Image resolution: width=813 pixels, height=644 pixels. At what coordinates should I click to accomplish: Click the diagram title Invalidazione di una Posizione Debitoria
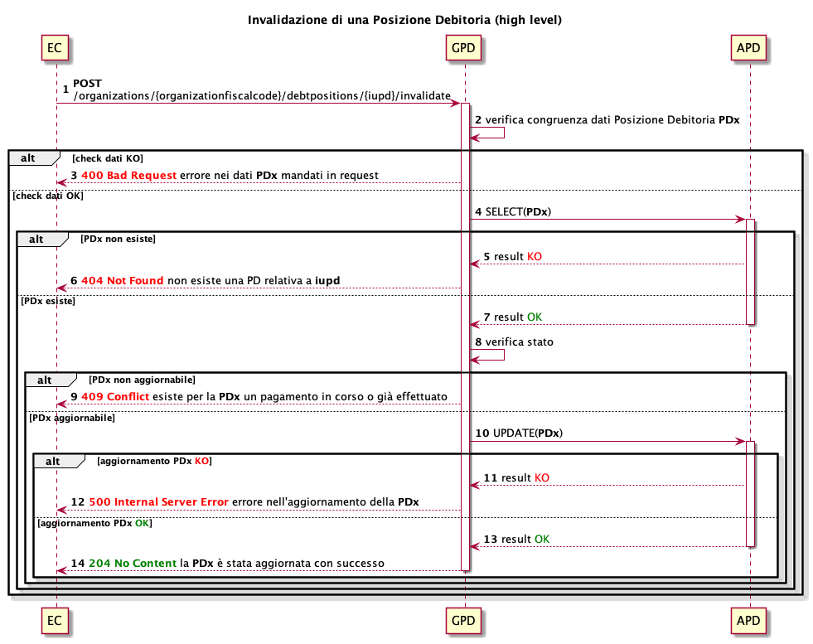[405, 19]
